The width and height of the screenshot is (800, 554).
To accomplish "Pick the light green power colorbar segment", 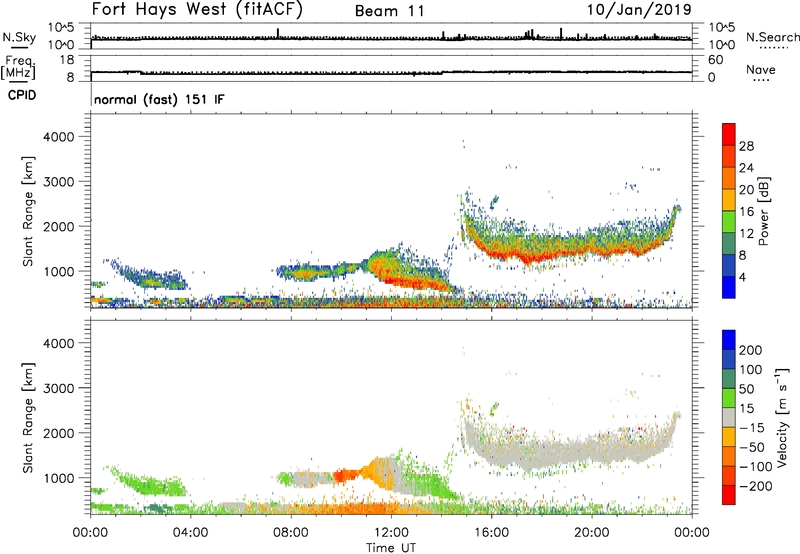I will pyautogui.click(x=729, y=221).
